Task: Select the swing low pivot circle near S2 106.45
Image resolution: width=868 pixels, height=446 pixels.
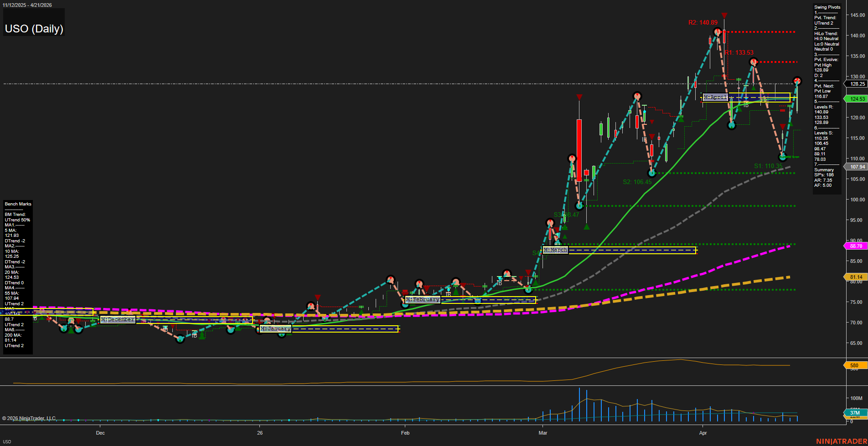Action: (652, 173)
